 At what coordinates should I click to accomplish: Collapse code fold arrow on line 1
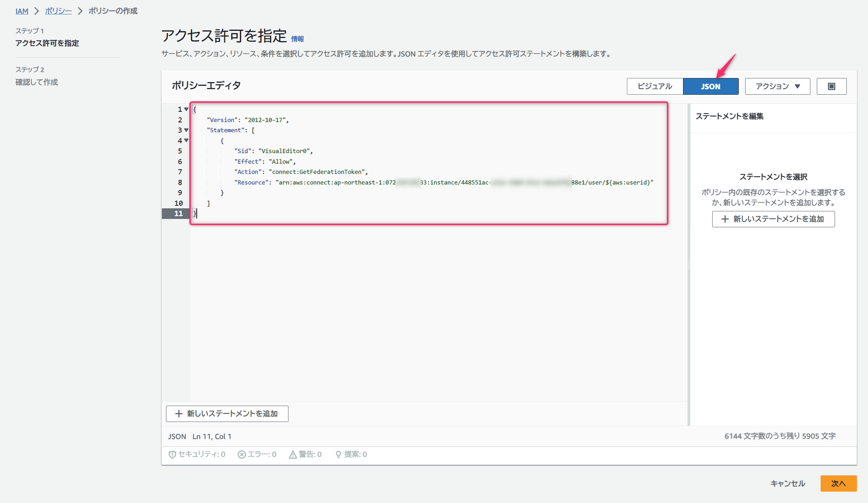(186, 109)
